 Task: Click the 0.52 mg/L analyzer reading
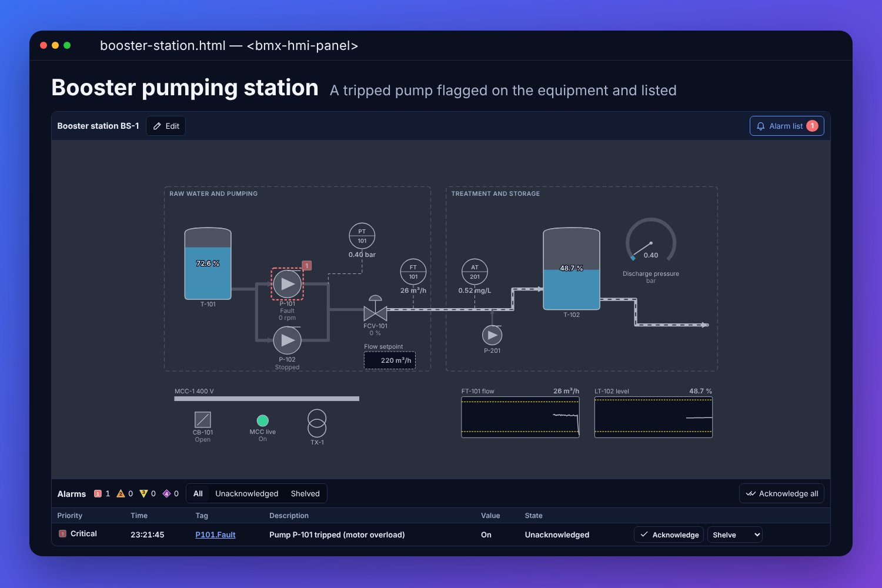[x=475, y=290]
